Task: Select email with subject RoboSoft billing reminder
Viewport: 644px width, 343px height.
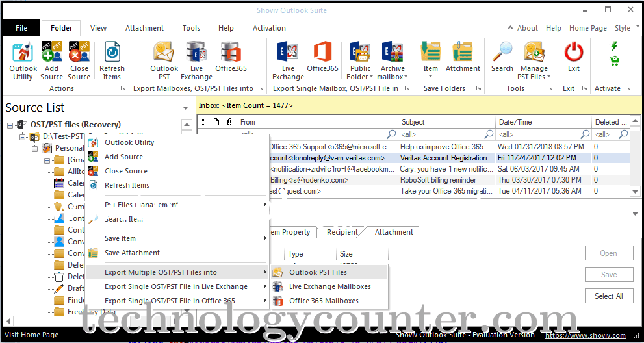Action: tap(413, 180)
